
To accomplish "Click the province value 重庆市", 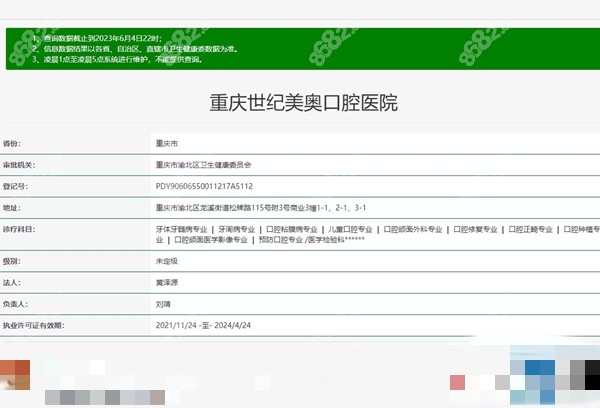I will pyautogui.click(x=167, y=144).
